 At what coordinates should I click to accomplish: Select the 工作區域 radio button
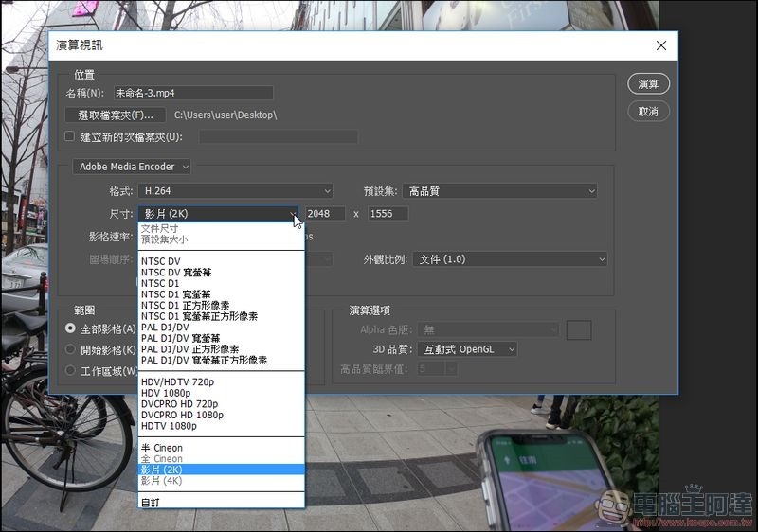(x=70, y=370)
